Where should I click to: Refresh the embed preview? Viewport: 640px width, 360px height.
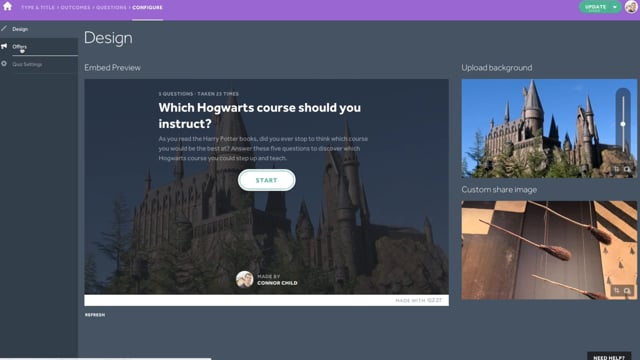click(x=95, y=315)
